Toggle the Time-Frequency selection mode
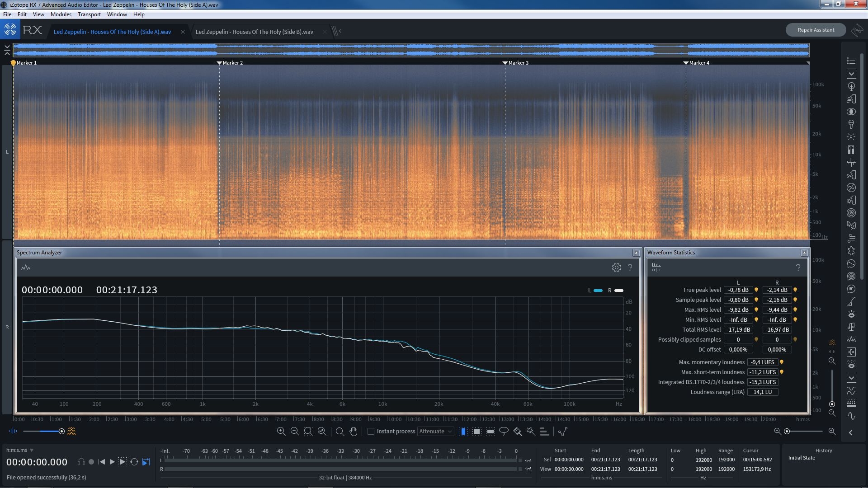Viewport: 868px width, 488px height. [x=476, y=432]
